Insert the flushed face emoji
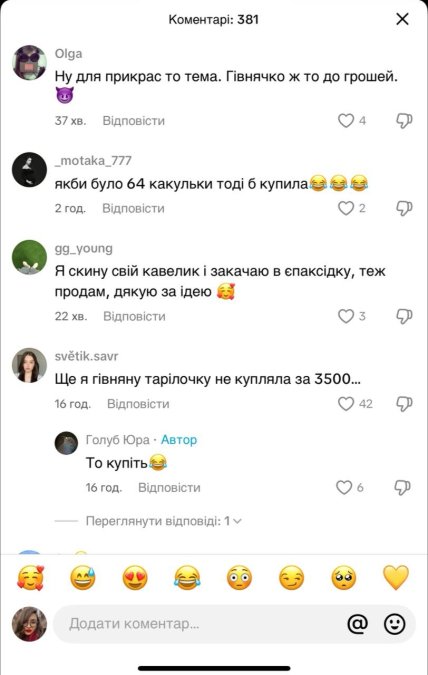 click(x=239, y=578)
